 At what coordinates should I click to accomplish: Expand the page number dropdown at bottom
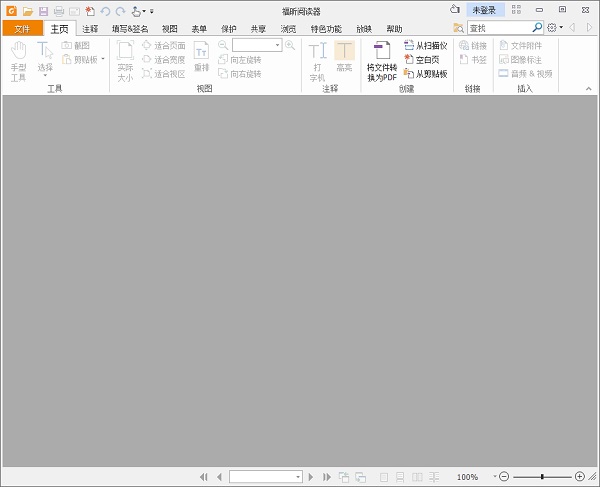pyautogui.click(x=297, y=477)
